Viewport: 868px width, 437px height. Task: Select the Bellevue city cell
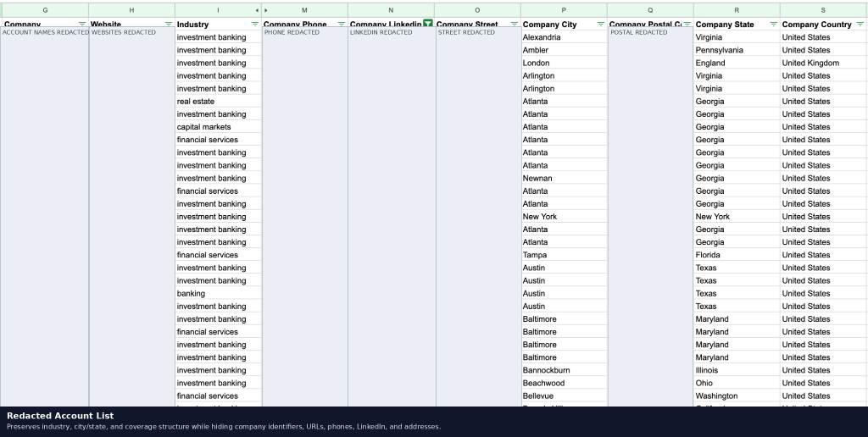[x=564, y=396]
